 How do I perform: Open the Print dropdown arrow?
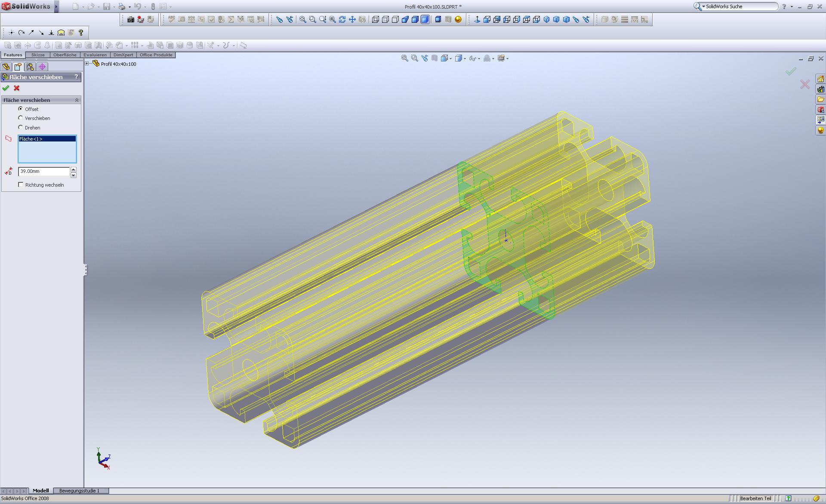click(x=129, y=7)
